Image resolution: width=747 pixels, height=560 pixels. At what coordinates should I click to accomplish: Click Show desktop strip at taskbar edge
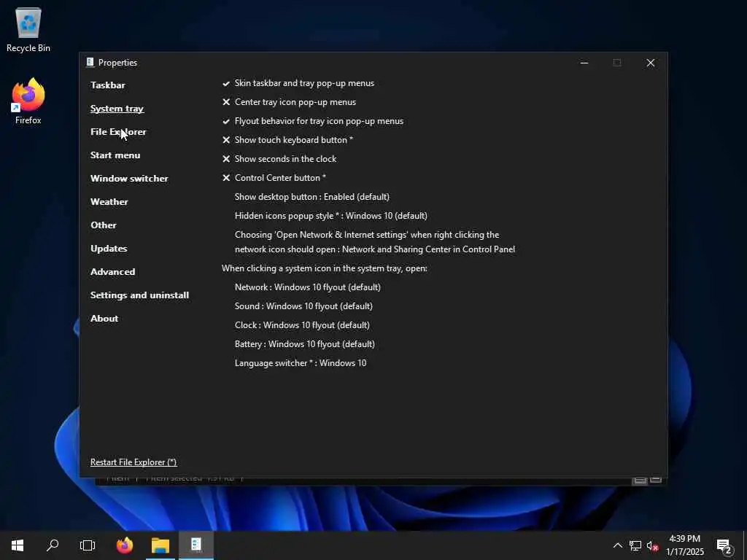[x=745, y=545]
